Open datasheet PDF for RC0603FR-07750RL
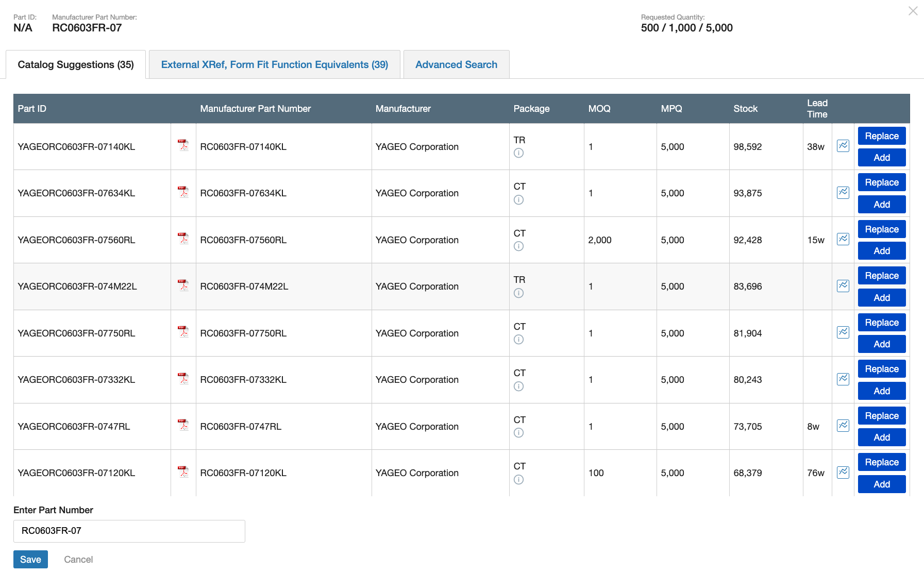Image resolution: width=924 pixels, height=573 pixels. 183,331
